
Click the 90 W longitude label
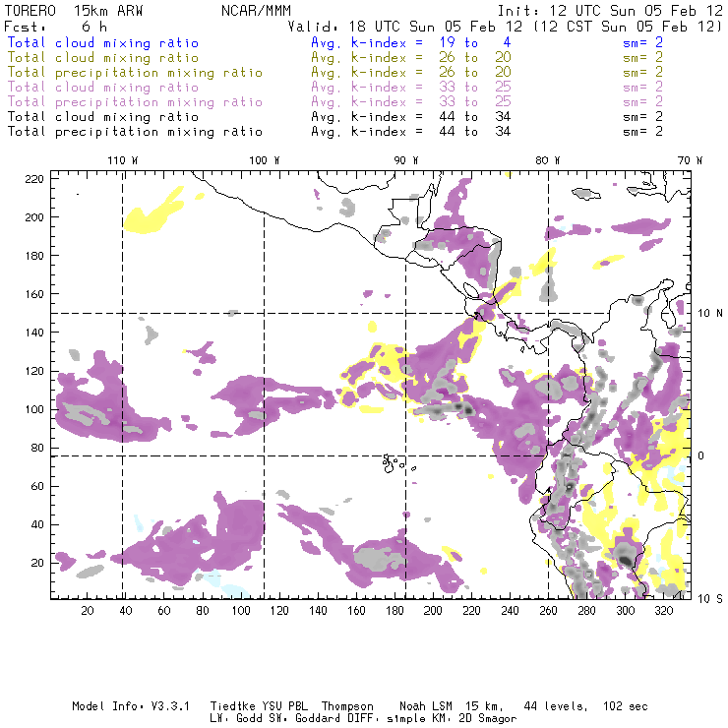click(x=406, y=160)
